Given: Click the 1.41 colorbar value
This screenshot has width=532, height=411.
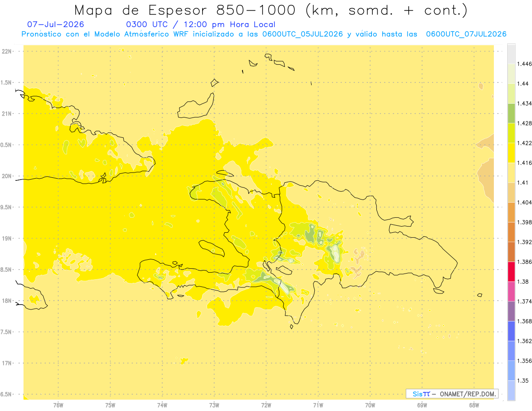Looking at the screenshot, I should tap(523, 183).
